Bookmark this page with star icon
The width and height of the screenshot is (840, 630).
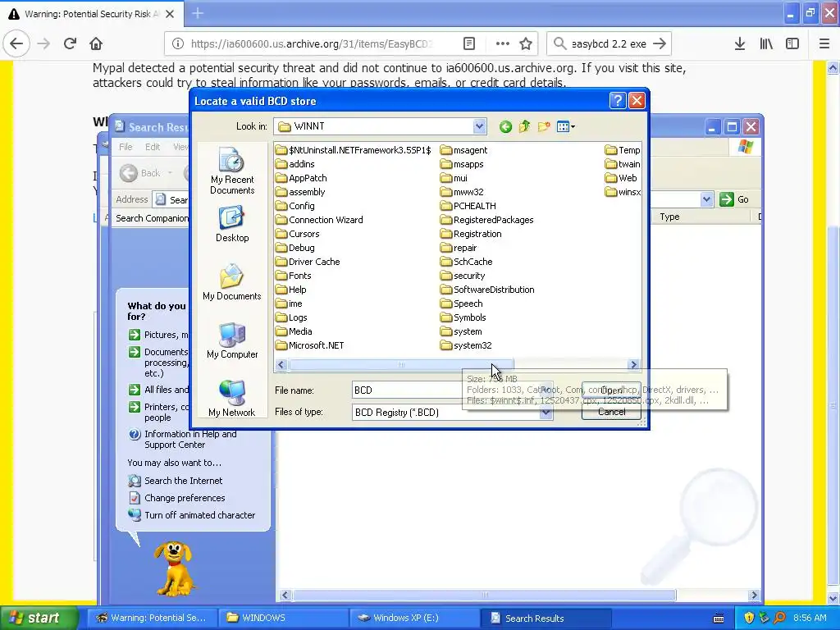pos(526,44)
